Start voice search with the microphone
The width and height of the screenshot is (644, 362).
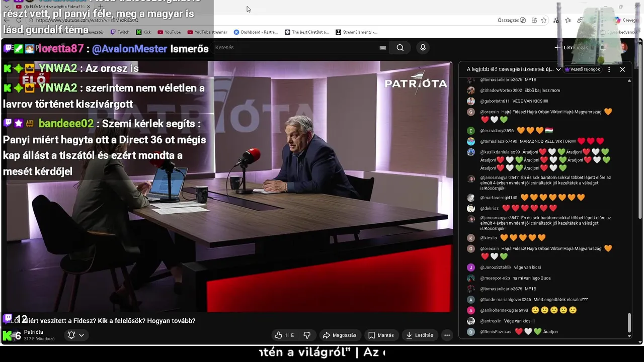[x=423, y=48]
